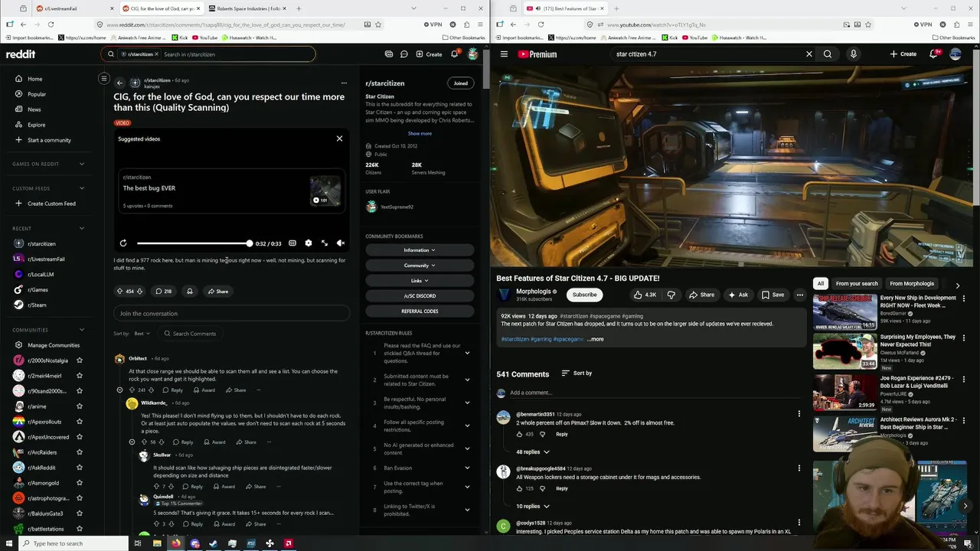The image size is (980, 551).
Task: Open the post's 218 comments
Action: pos(163,292)
